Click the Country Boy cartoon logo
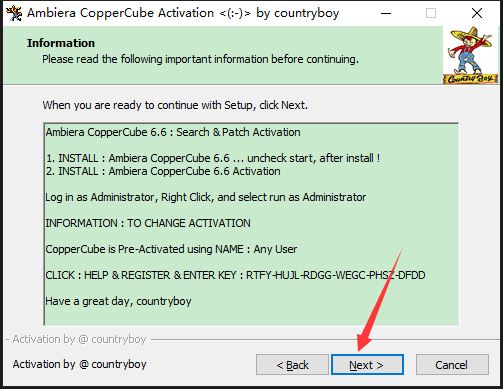Screen dimensions: 503x389 [x=470, y=55]
